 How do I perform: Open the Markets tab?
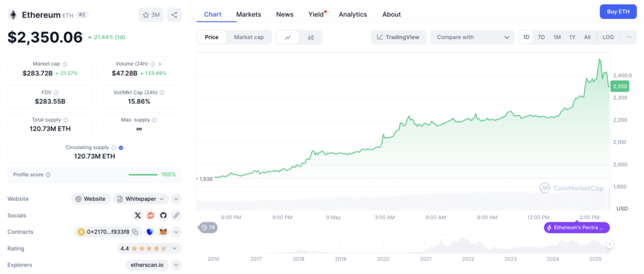click(248, 14)
